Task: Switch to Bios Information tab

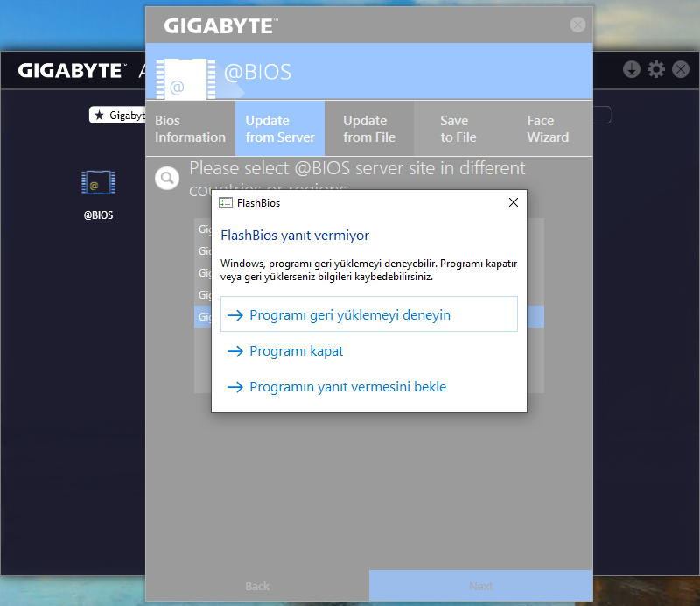Action: coord(191,129)
